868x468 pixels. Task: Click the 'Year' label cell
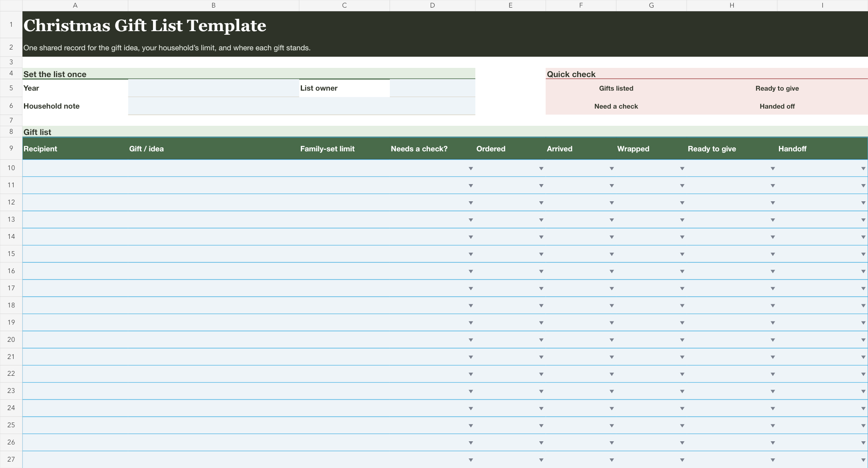75,88
